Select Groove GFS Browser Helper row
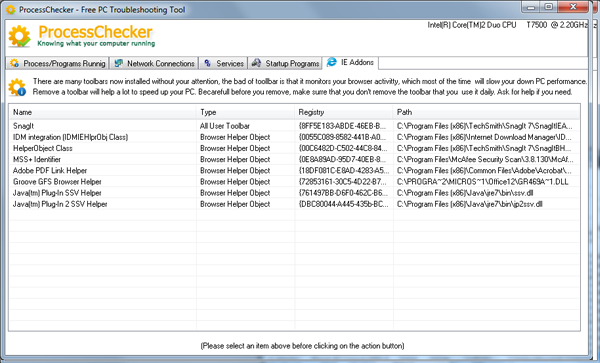This screenshot has height=363, width=600. tap(294, 182)
